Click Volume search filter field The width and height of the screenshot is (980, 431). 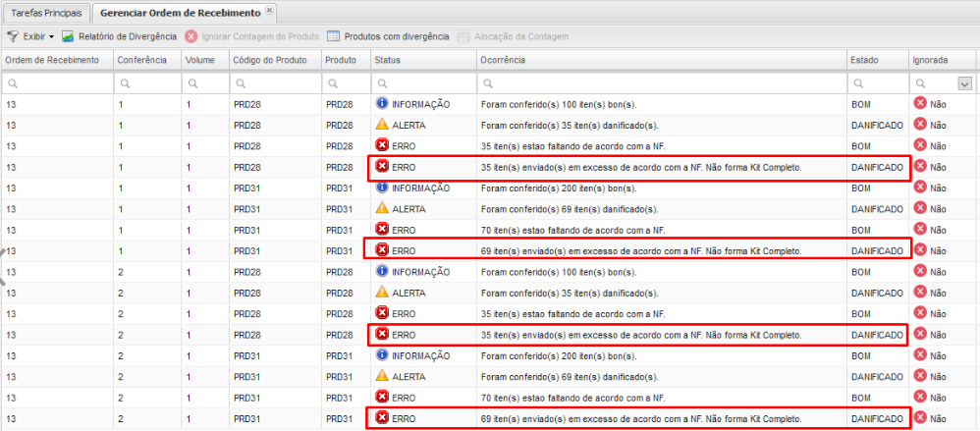point(205,83)
